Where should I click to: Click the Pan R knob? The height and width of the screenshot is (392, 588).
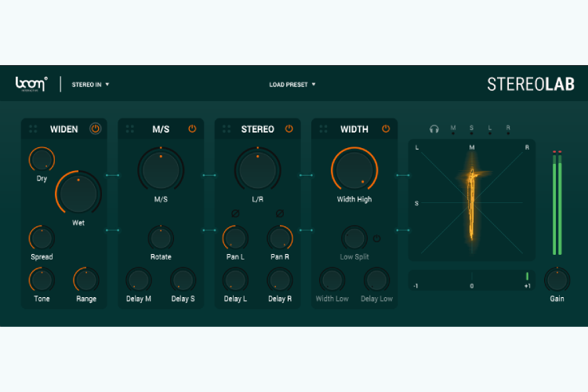280,238
